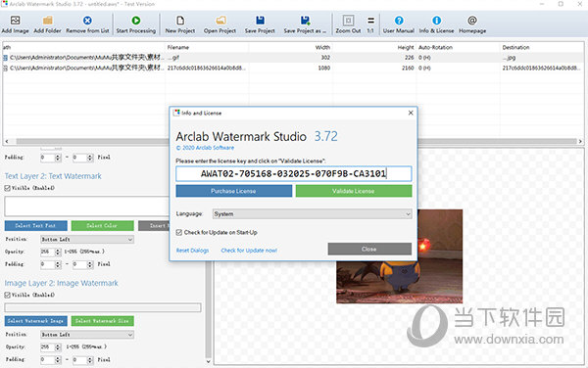Sort file list by Filename column

[x=207, y=47]
